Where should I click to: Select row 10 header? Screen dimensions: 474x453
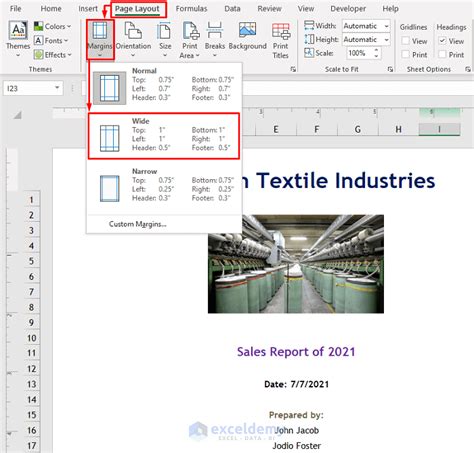[32, 338]
